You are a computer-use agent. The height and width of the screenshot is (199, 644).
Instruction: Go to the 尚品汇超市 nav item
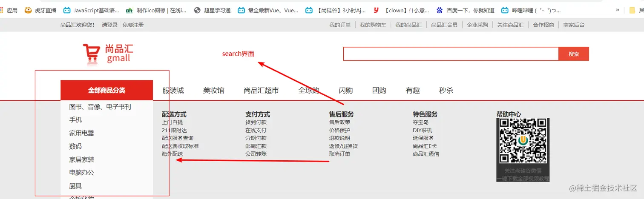(x=261, y=90)
